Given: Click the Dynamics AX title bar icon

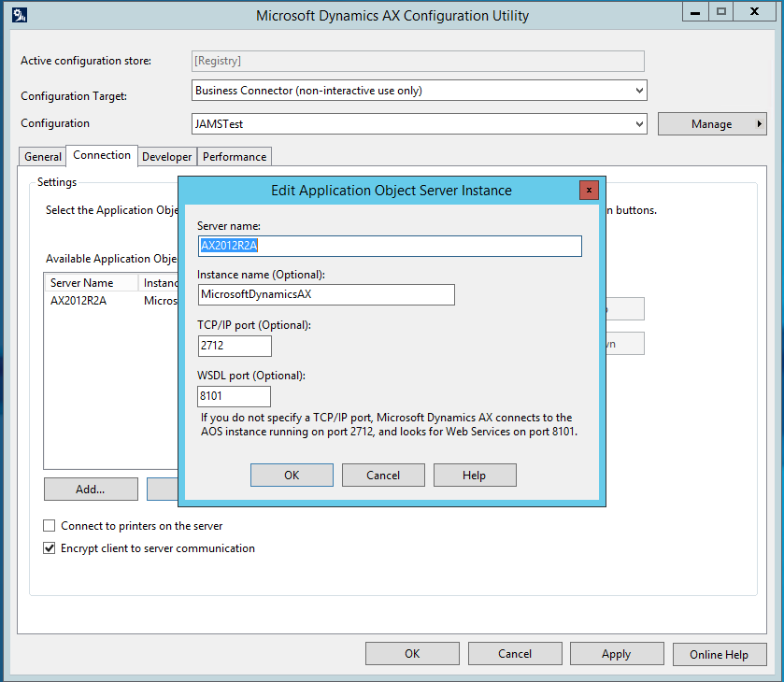Looking at the screenshot, I should point(20,15).
